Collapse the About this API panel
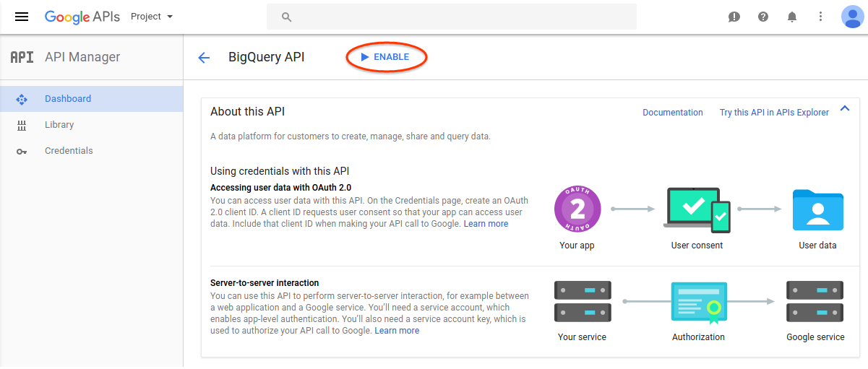The height and width of the screenshot is (369, 868). pos(844,109)
